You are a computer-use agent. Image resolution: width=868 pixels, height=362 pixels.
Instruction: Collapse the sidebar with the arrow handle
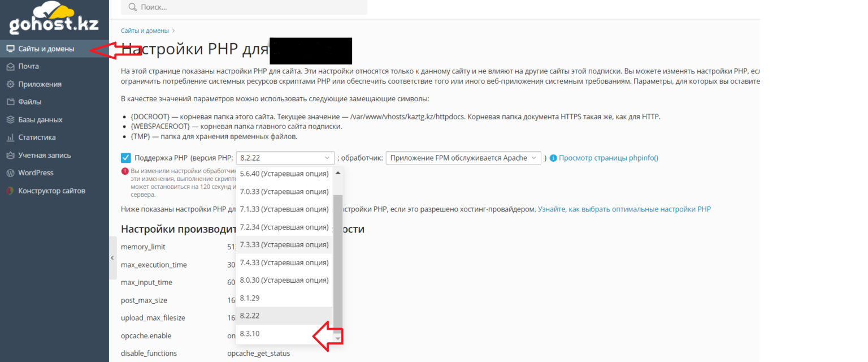click(112, 258)
